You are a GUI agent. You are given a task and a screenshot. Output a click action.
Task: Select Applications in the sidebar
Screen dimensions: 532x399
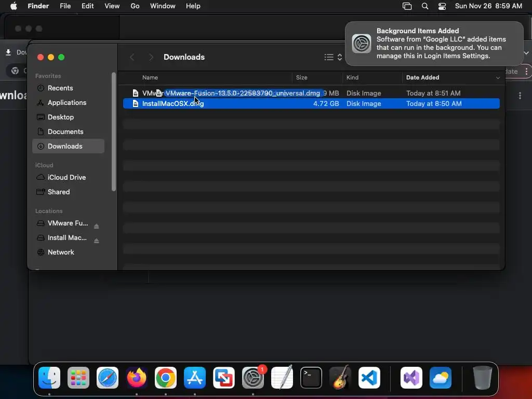(68, 102)
